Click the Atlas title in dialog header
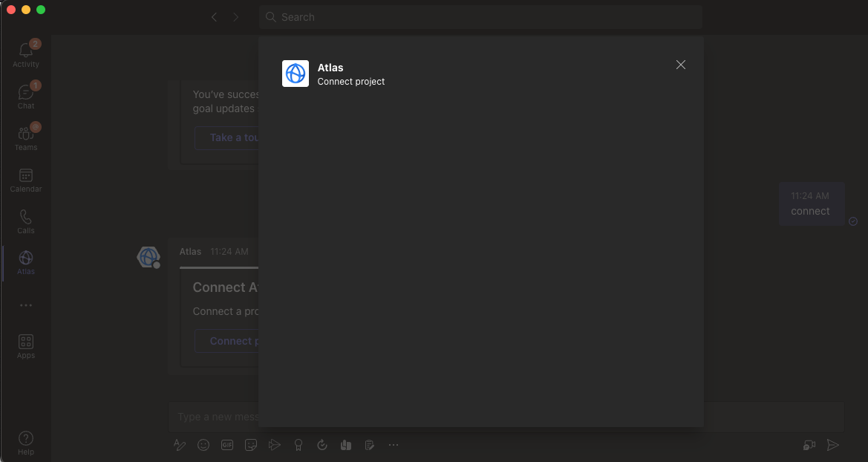 pyautogui.click(x=330, y=68)
